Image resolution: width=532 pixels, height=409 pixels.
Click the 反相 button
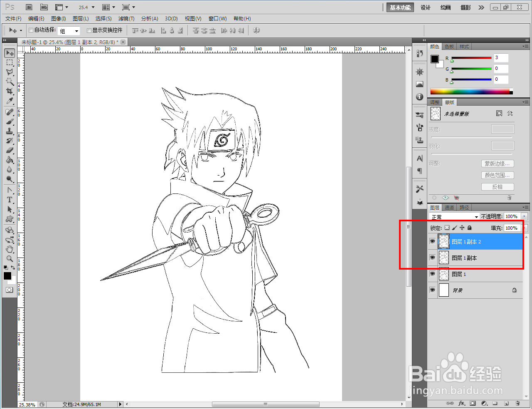(x=498, y=187)
